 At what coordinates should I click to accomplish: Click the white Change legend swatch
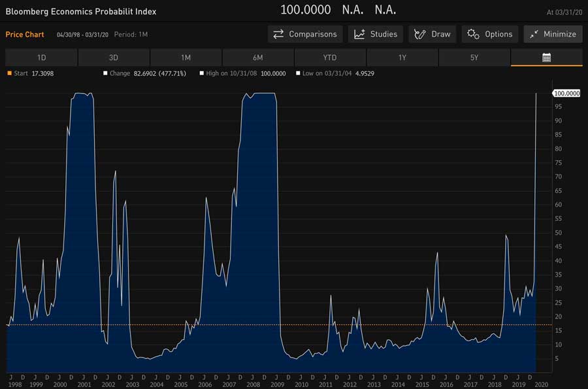pyautogui.click(x=105, y=73)
